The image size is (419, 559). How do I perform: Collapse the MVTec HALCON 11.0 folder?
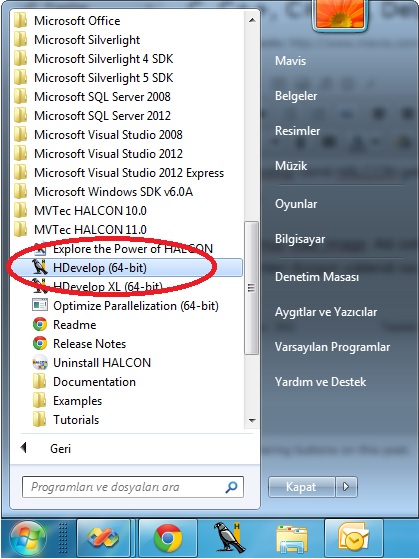coord(80,230)
